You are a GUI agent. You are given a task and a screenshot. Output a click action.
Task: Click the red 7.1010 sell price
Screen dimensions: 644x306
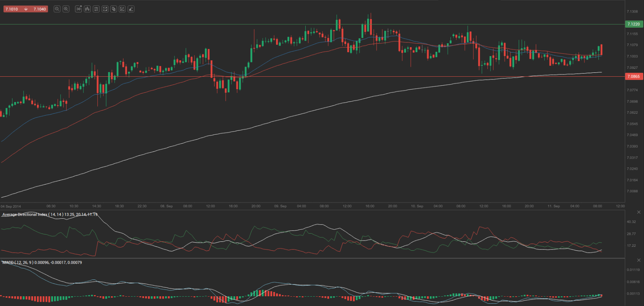(x=12, y=9)
